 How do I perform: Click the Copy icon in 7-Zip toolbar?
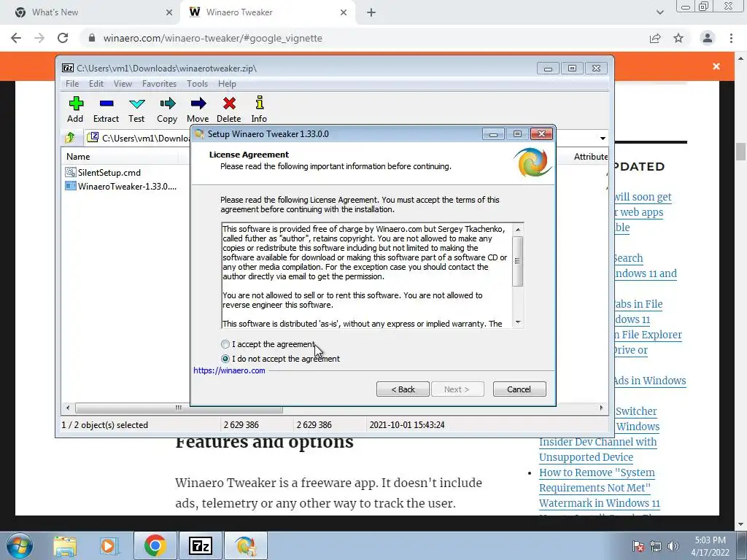[167, 109]
